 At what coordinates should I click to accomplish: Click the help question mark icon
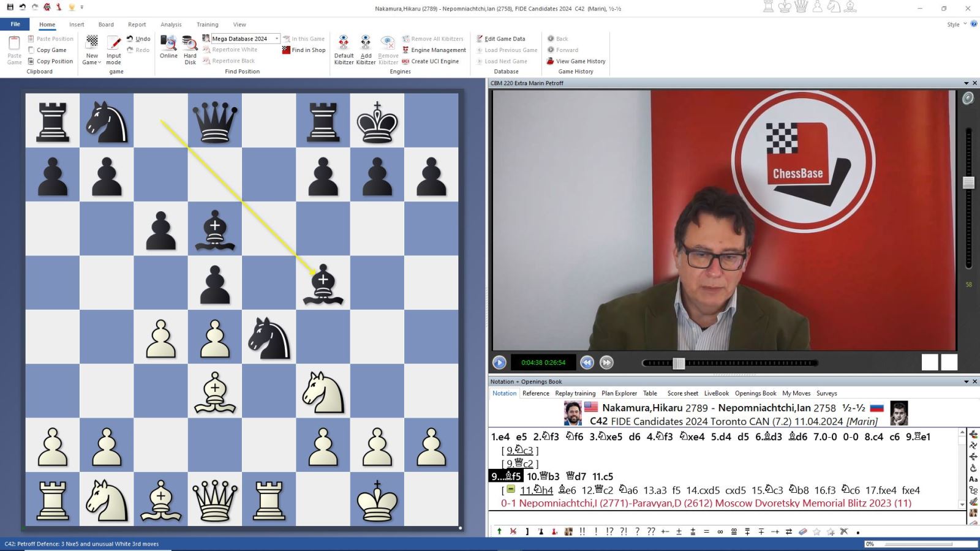coord(974,24)
